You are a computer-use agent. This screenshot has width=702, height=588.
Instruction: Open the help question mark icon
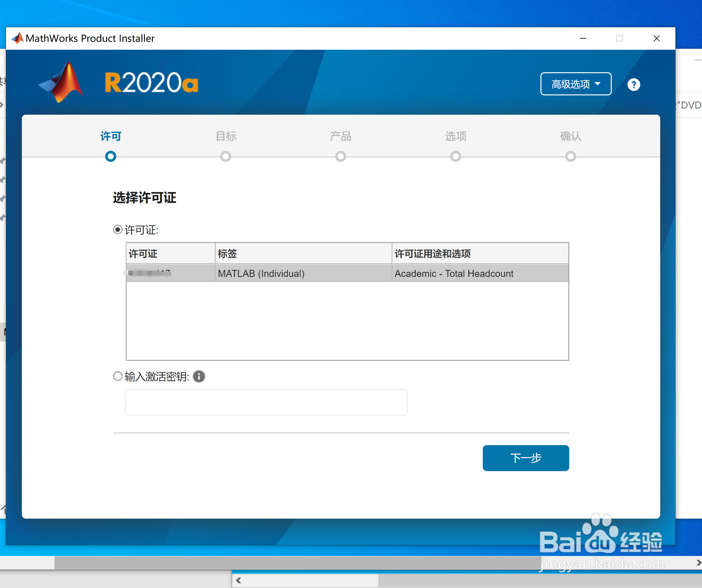[634, 84]
